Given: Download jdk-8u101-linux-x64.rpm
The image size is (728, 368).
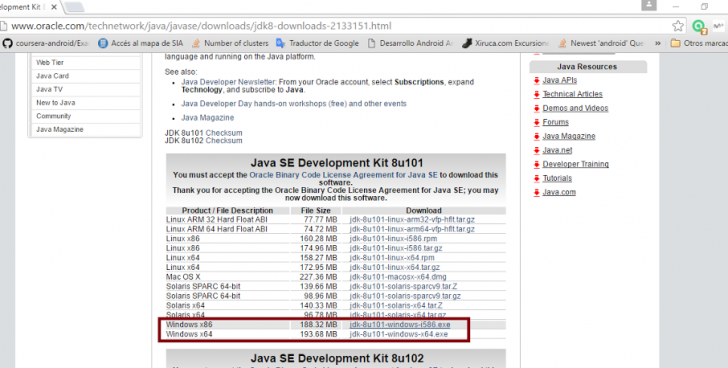Looking at the screenshot, I should click(392, 258).
